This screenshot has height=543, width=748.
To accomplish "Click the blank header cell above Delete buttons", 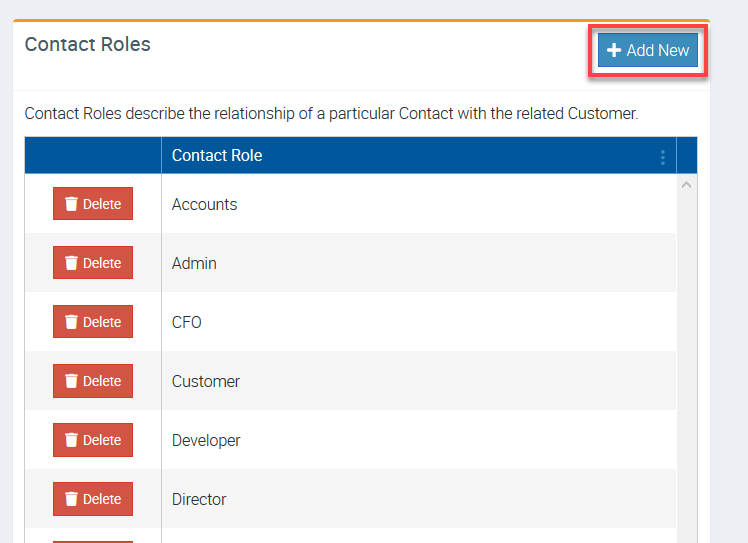I will 93,156.
